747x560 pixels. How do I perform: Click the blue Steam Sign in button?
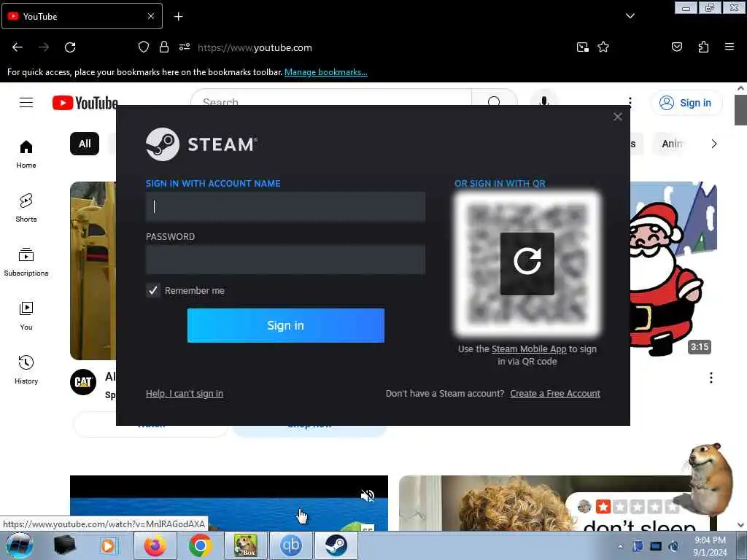pos(285,325)
